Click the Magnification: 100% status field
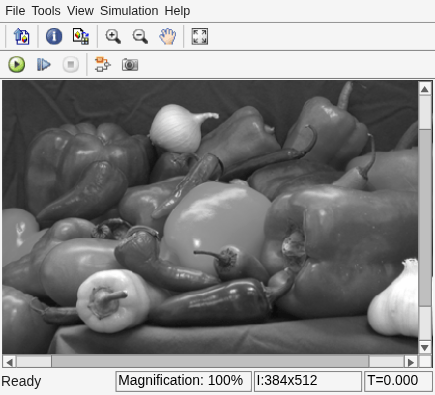 click(183, 381)
